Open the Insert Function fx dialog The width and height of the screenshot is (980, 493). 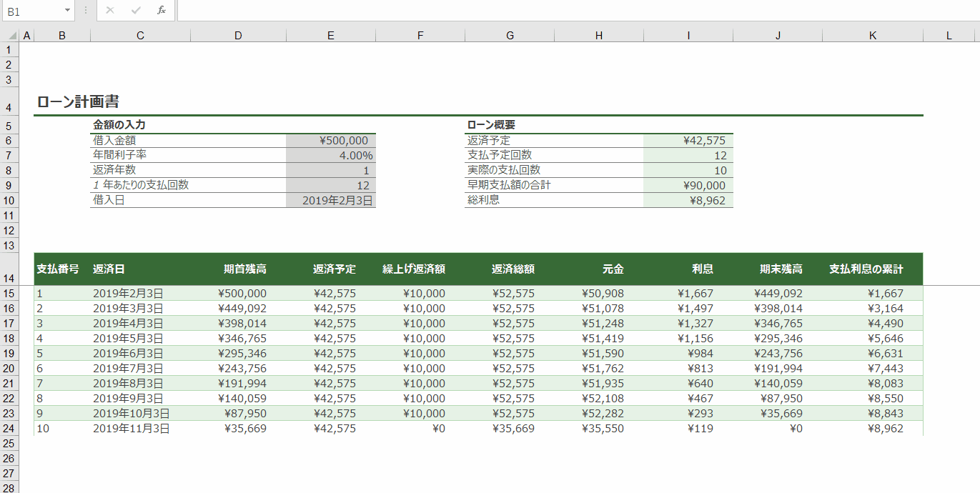click(162, 10)
